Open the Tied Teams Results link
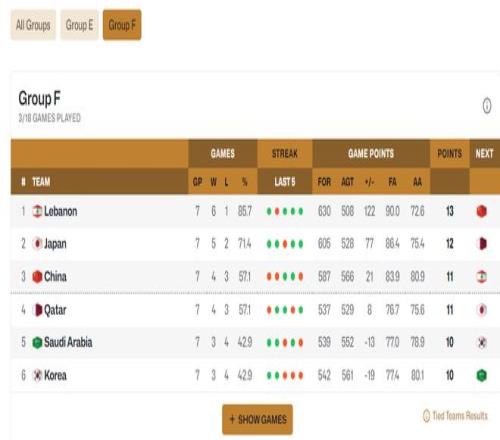The height and width of the screenshot is (440, 500). coord(460,416)
